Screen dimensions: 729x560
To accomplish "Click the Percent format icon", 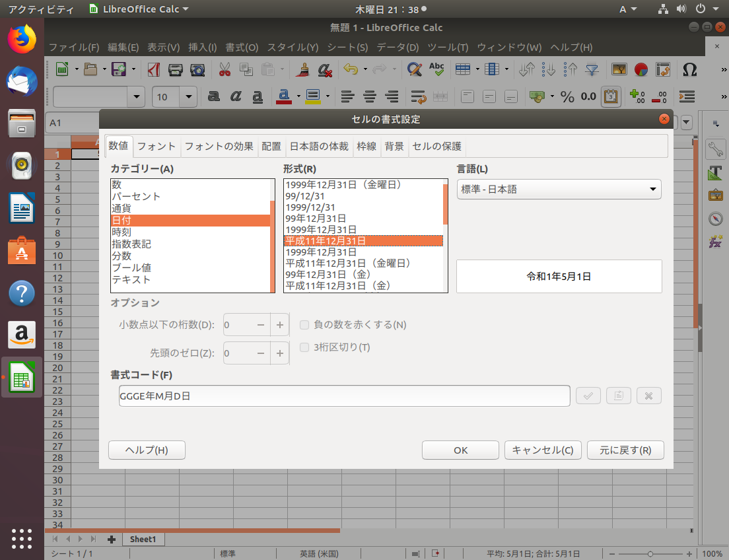I will [567, 96].
